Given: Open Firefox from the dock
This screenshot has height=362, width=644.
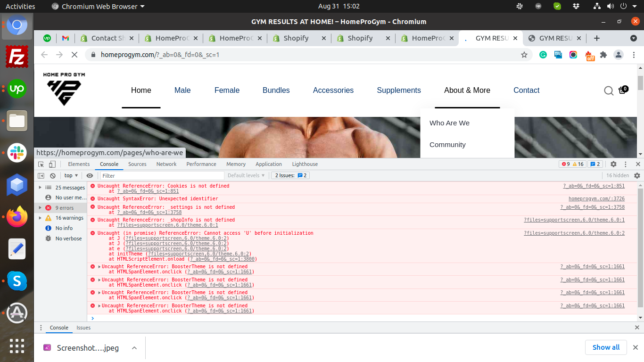Looking at the screenshot, I should point(17,216).
